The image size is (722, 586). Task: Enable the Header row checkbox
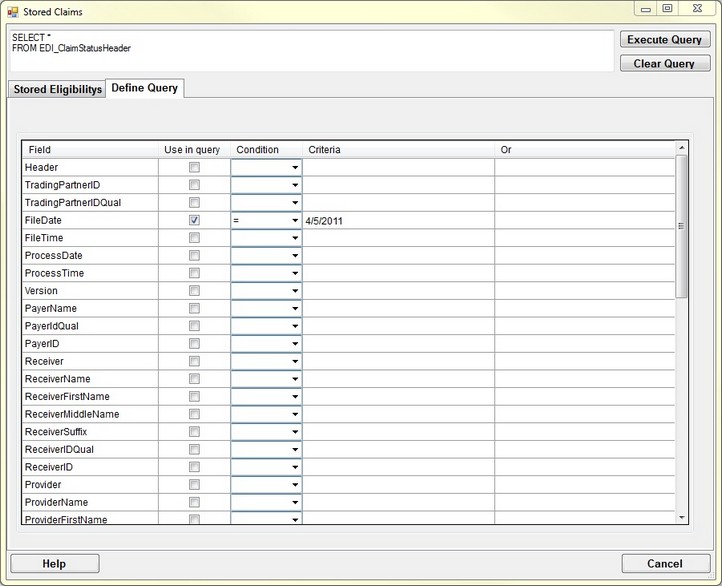tap(194, 167)
